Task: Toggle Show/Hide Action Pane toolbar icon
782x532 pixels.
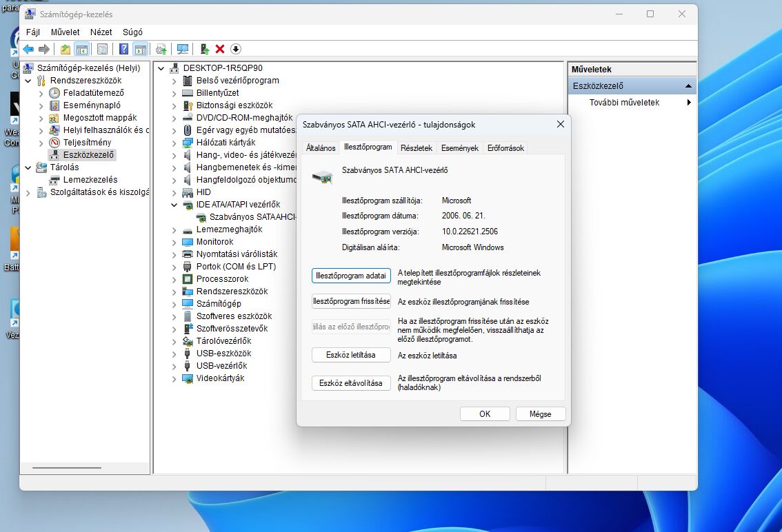Action: 141,49
